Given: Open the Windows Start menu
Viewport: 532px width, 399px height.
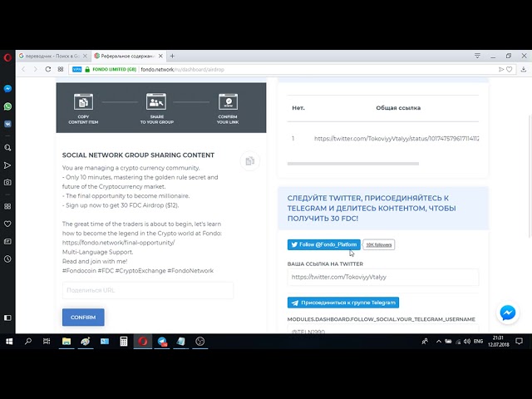Looking at the screenshot, I should point(9,342).
